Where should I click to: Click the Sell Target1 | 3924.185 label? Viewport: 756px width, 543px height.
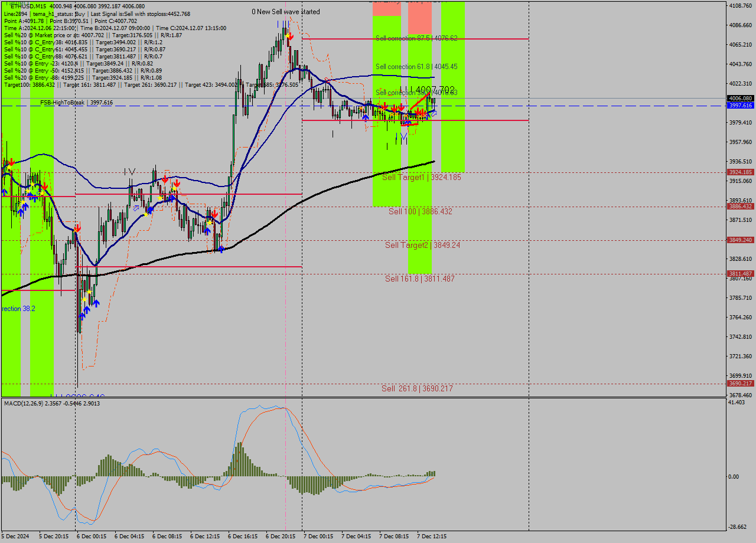click(x=421, y=177)
